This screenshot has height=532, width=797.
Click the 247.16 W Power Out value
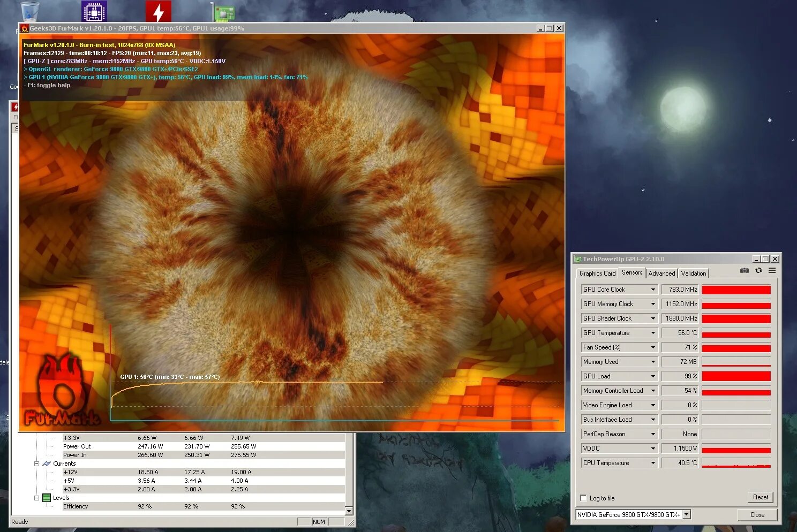150,446
